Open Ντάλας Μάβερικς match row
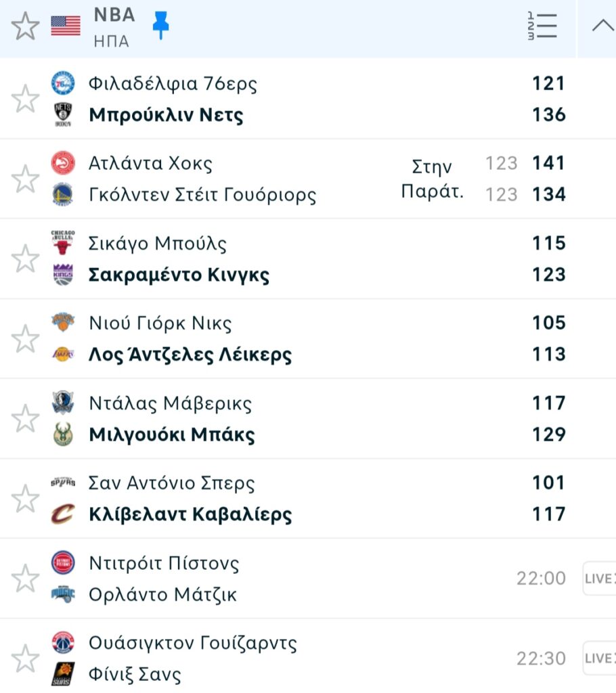 (x=170, y=404)
